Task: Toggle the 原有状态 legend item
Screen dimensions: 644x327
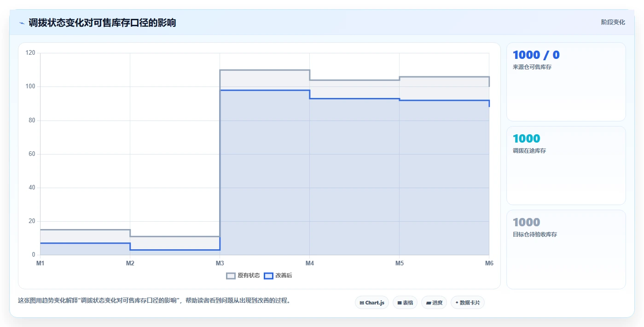Action: (x=243, y=275)
